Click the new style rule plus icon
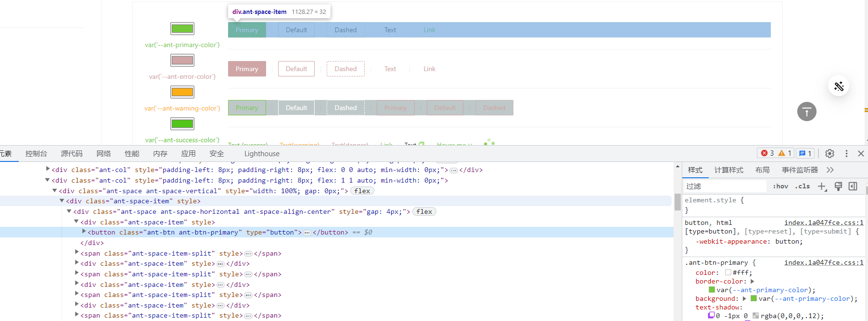Screen dimensions: 868x321 (x=822, y=186)
